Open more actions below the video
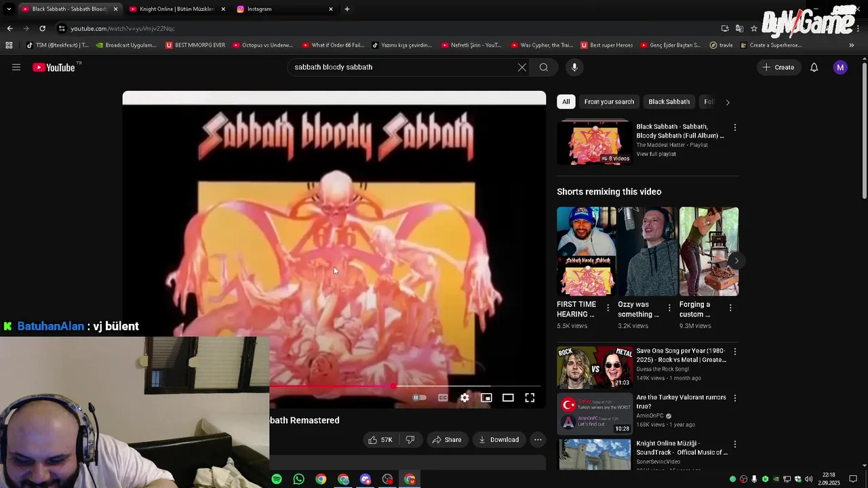Image resolution: width=868 pixels, height=488 pixels. pyautogui.click(x=538, y=440)
